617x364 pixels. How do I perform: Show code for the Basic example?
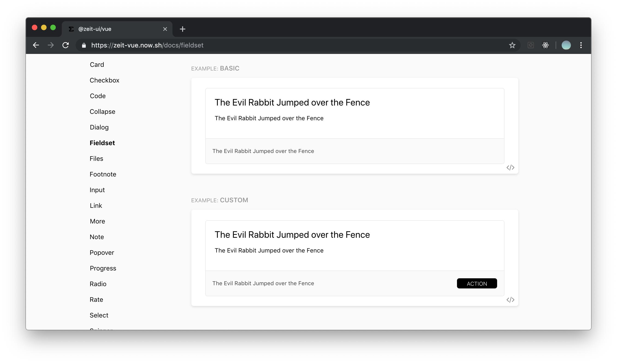click(x=510, y=167)
